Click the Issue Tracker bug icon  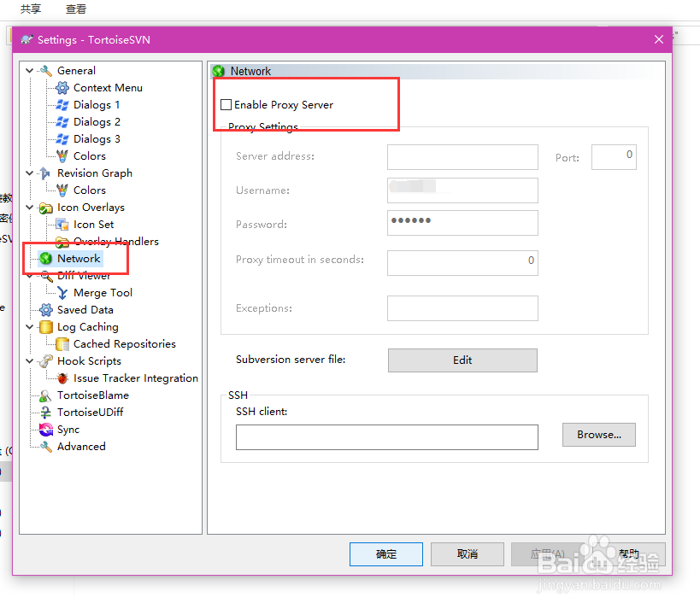62,378
